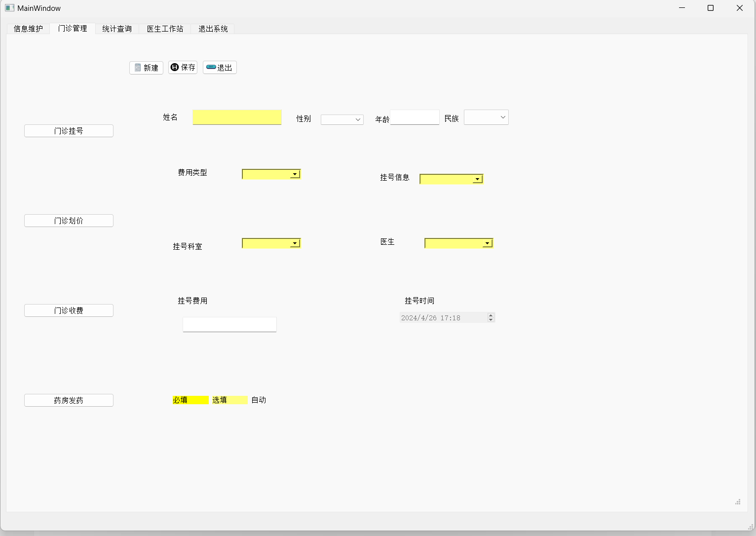Switch to the 信息维护 tab
Image resolution: width=756 pixels, height=536 pixels.
click(28, 29)
